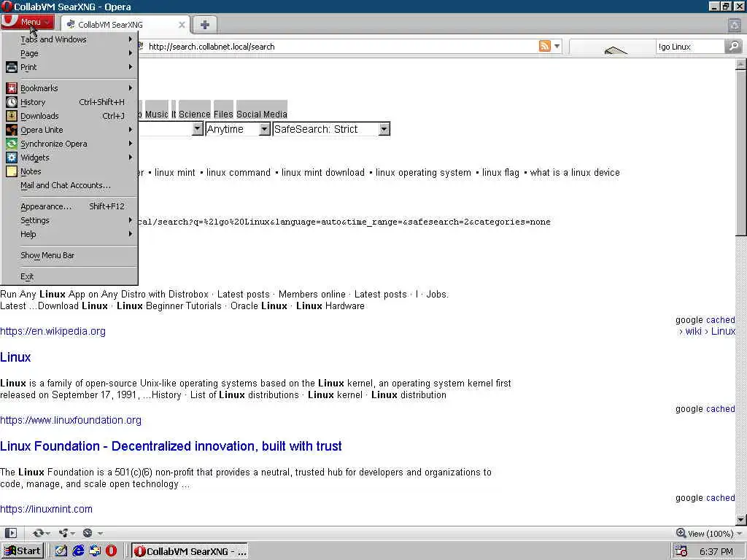
Task: Open the Anytime time range dropdown
Action: click(x=238, y=129)
